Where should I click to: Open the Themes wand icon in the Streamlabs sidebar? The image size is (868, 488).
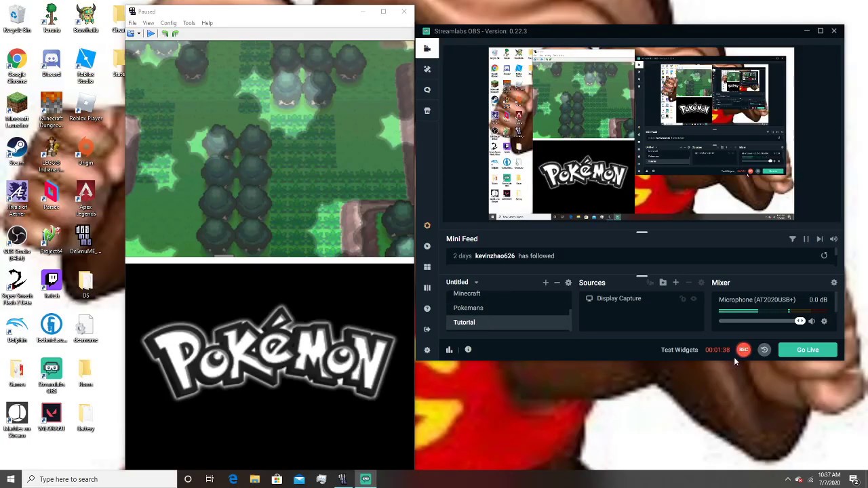pos(427,69)
